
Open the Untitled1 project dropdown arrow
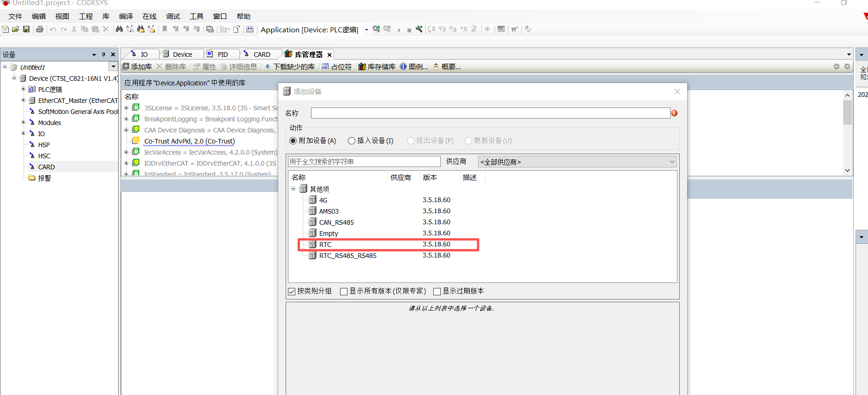tap(113, 67)
